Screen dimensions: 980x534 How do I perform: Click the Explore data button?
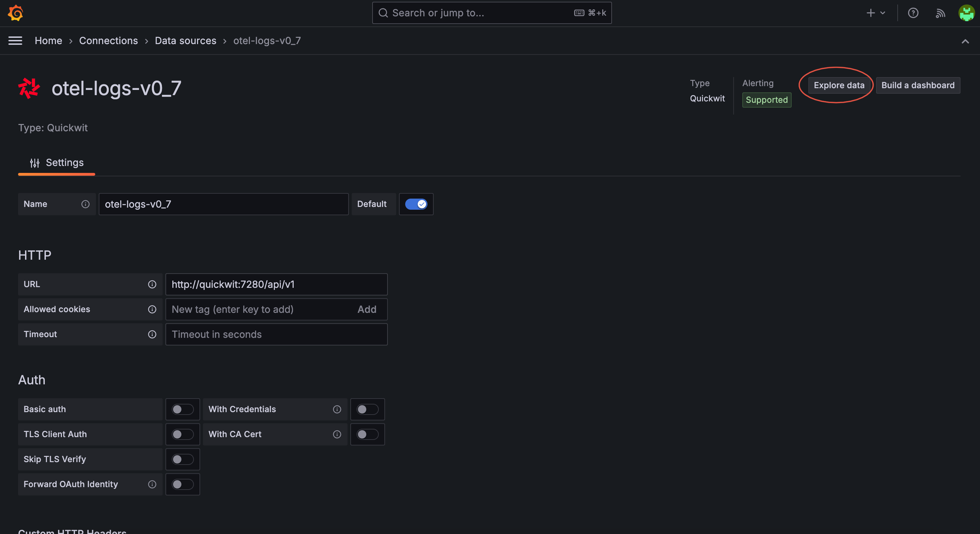tap(839, 85)
